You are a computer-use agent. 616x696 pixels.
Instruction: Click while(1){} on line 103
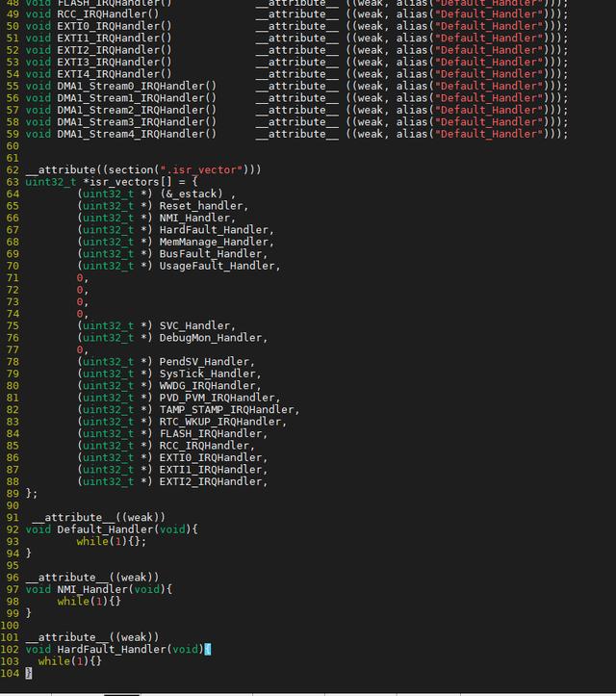coord(70,661)
